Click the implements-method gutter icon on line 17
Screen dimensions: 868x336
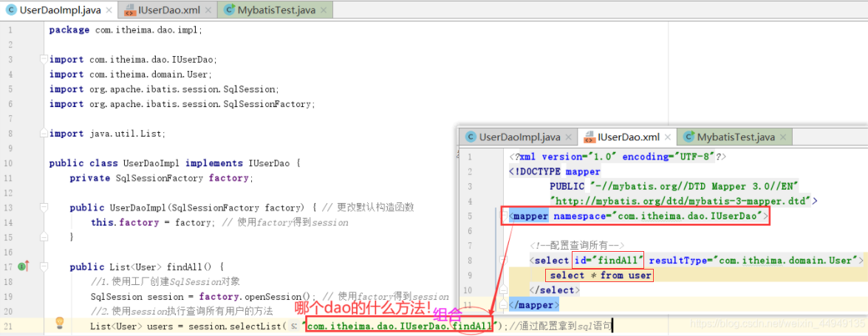point(23,267)
